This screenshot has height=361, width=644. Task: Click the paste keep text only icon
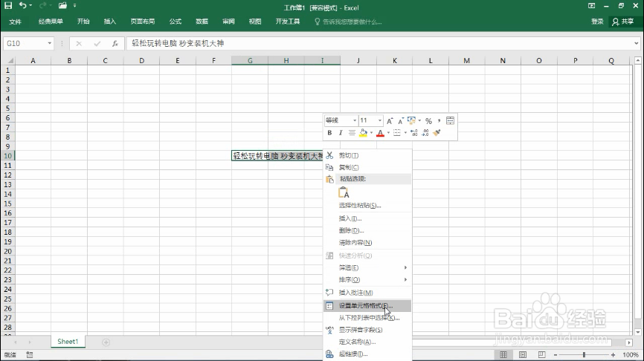click(344, 192)
